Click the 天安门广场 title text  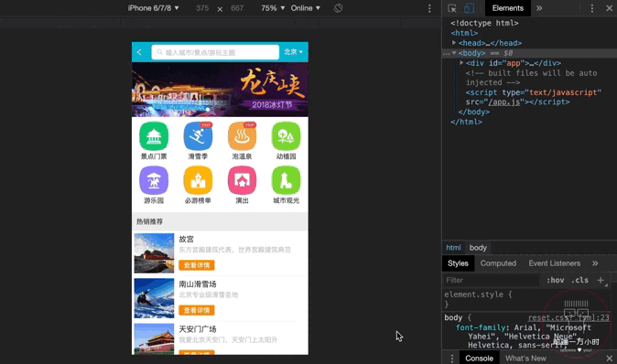[198, 329]
